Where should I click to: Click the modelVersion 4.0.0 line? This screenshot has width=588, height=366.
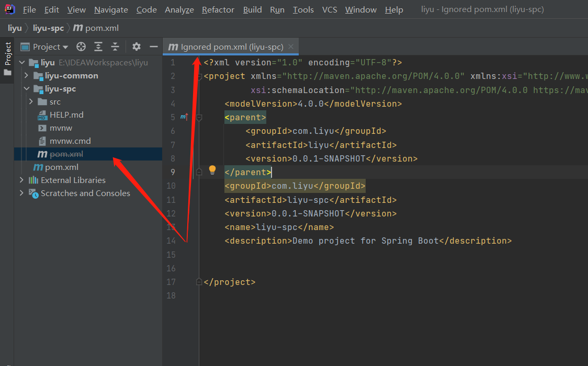[x=313, y=104]
